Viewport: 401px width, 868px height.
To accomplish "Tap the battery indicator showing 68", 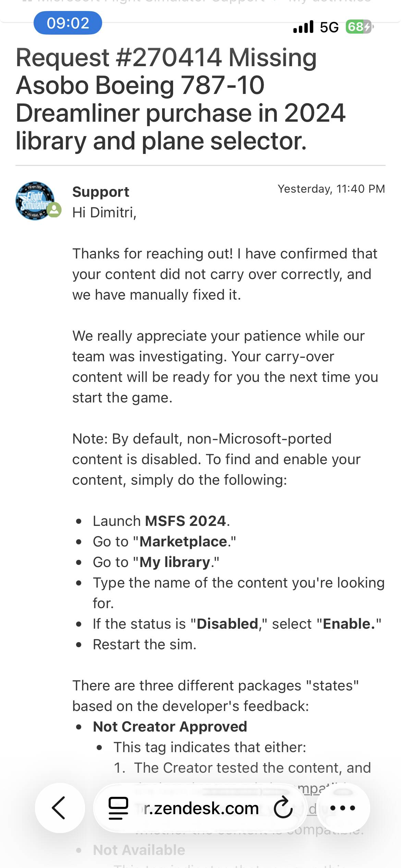I will tap(359, 27).
